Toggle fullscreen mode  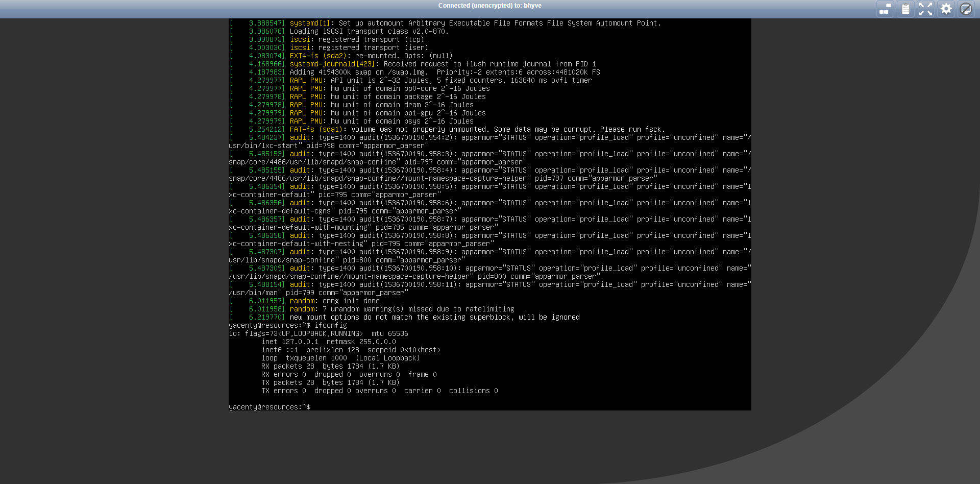coord(925,9)
